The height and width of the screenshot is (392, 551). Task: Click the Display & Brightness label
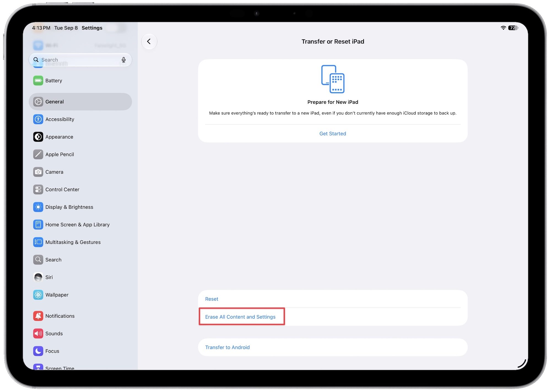(x=69, y=207)
